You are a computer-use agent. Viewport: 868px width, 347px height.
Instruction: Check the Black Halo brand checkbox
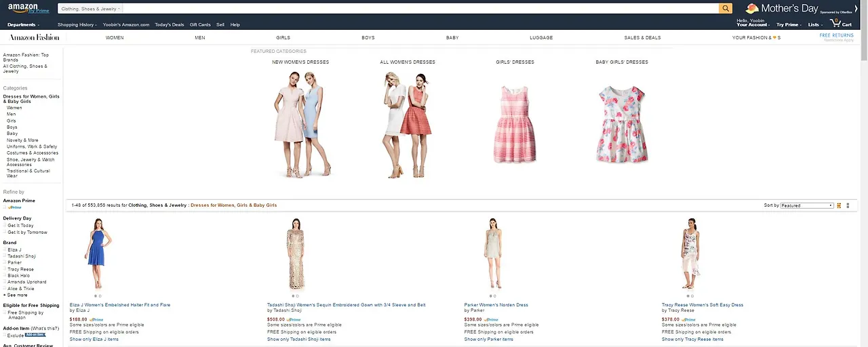pyautogui.click(x=5, y=276)
